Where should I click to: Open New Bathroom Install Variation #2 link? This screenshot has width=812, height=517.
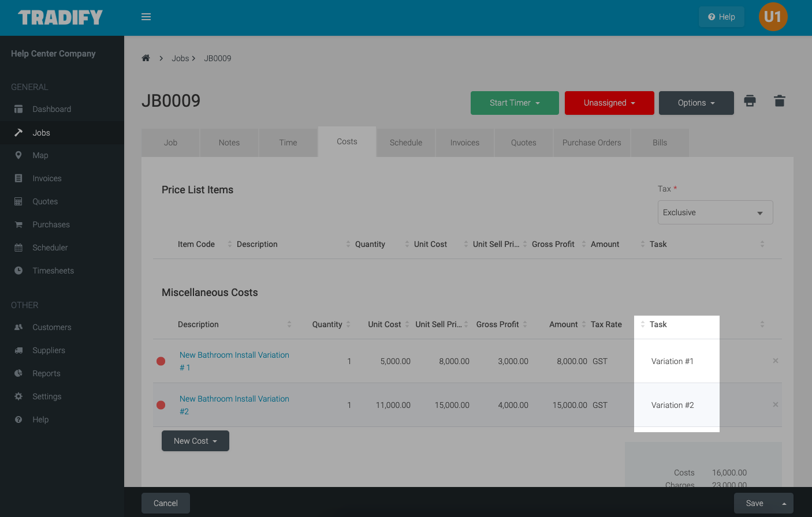tap(234, 404)
